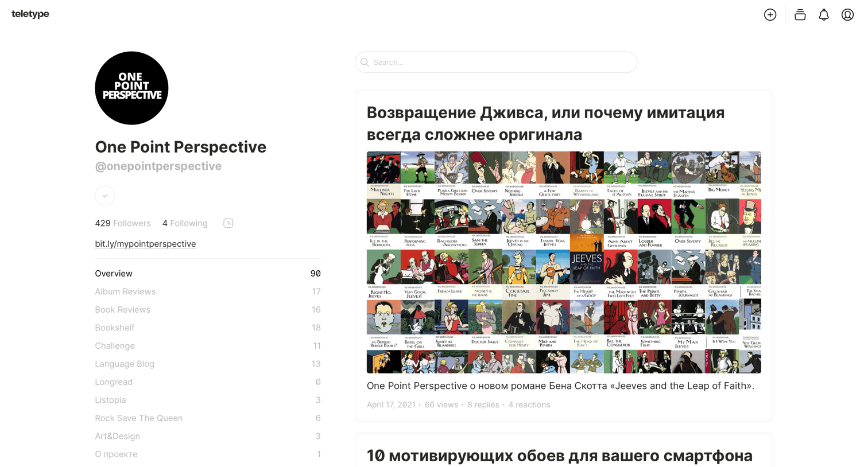Click the magnifier icon in search

point(365,62)
